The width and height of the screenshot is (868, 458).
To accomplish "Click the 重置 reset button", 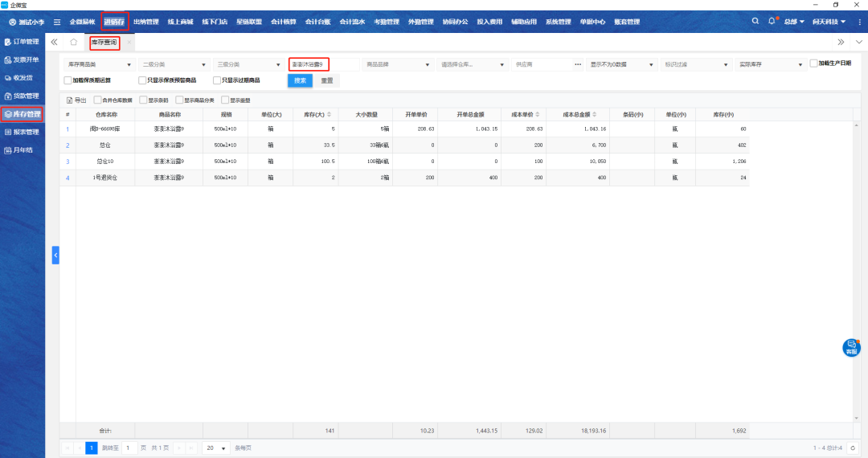I will (x=327, y=80).
